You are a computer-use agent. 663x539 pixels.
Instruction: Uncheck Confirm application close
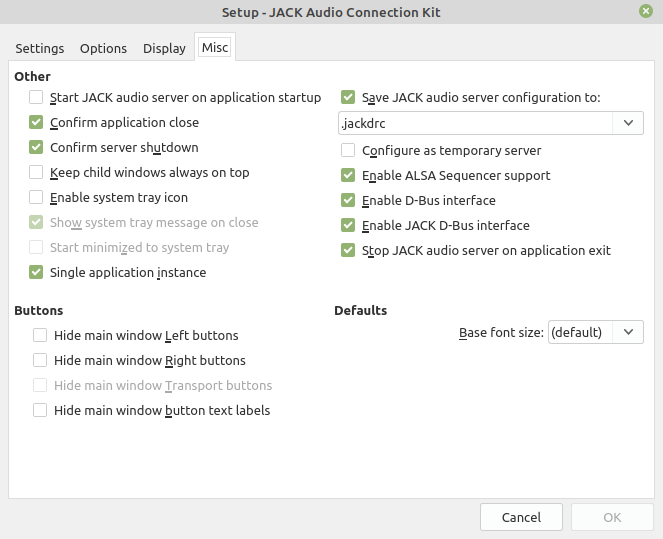(36, 122)
